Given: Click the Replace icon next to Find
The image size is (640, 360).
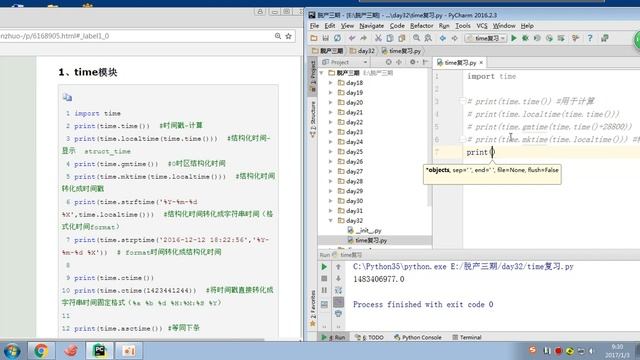Looking at the screenshot, I should [x=428, y=38].
